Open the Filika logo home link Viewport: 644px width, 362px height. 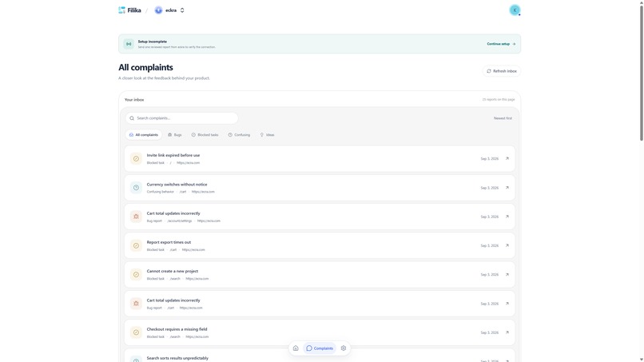(x=129, y=10)
